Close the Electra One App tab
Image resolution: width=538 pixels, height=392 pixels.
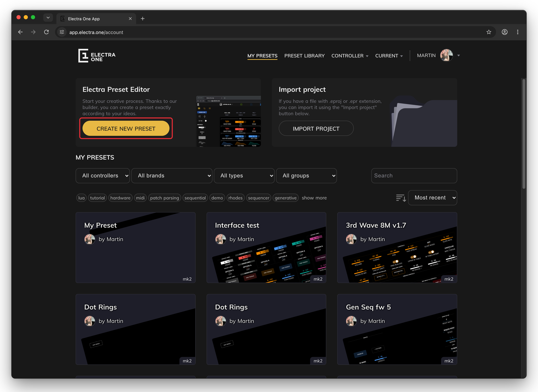point(130,19)
